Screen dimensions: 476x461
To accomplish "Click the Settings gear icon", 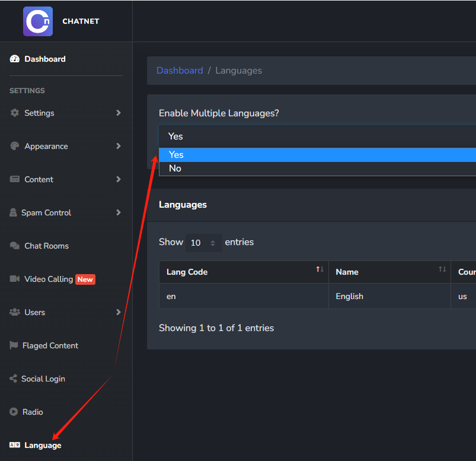I will (15, 113).
